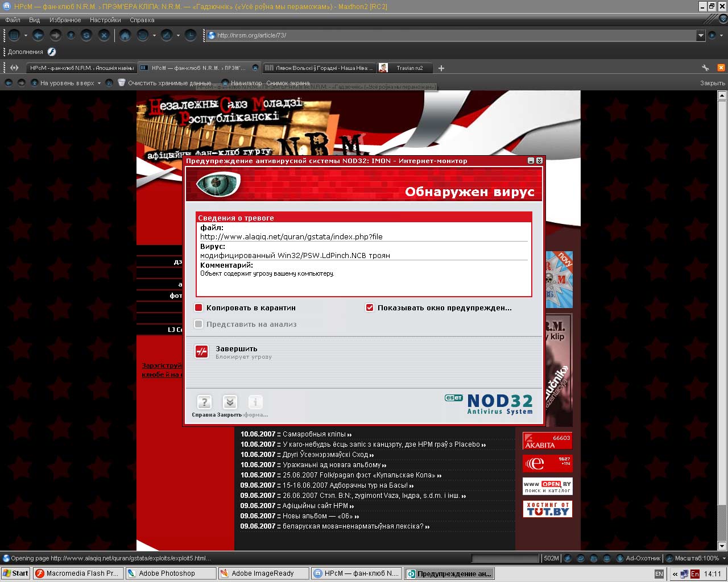Open new tab with plus icon
Viewport: 728px width, 582px height.
(441, 68)
